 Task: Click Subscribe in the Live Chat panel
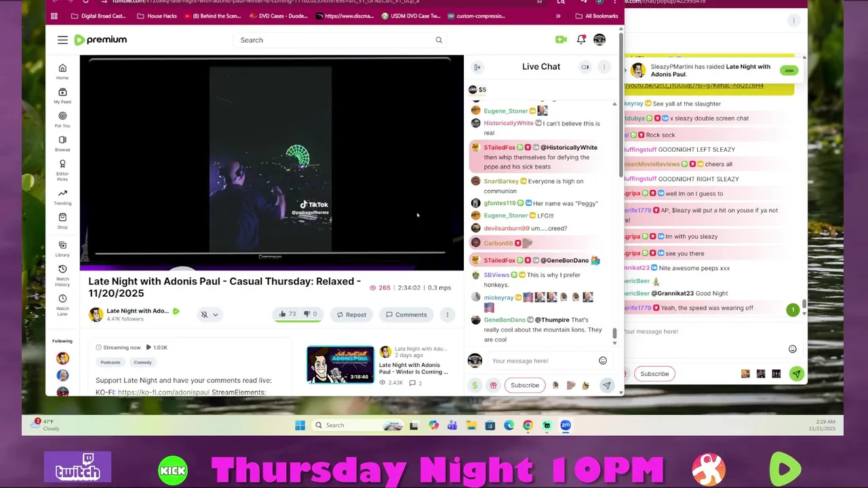525,386
